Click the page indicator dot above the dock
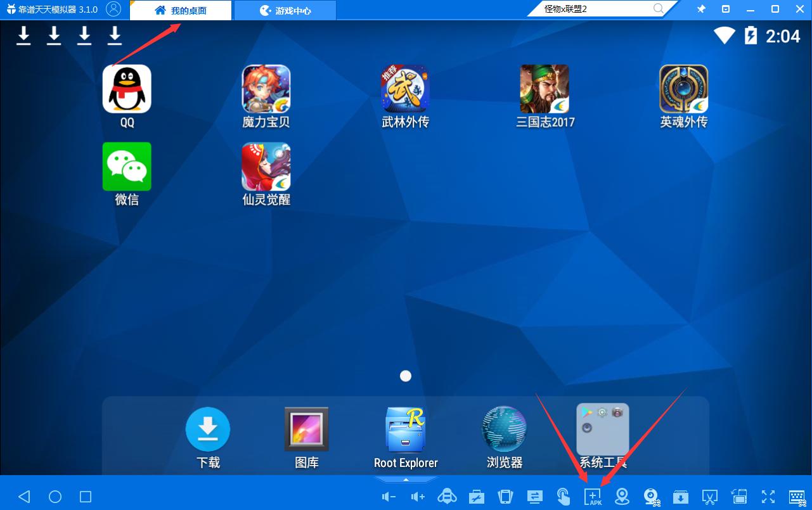Screen dimensions: 812x510 coord(406,376)
